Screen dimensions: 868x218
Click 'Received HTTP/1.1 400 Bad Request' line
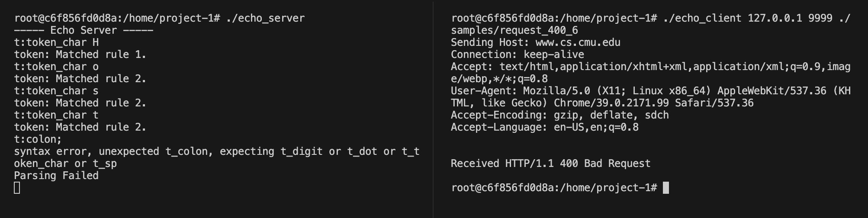pyautogui.click(x=550, y=163)
